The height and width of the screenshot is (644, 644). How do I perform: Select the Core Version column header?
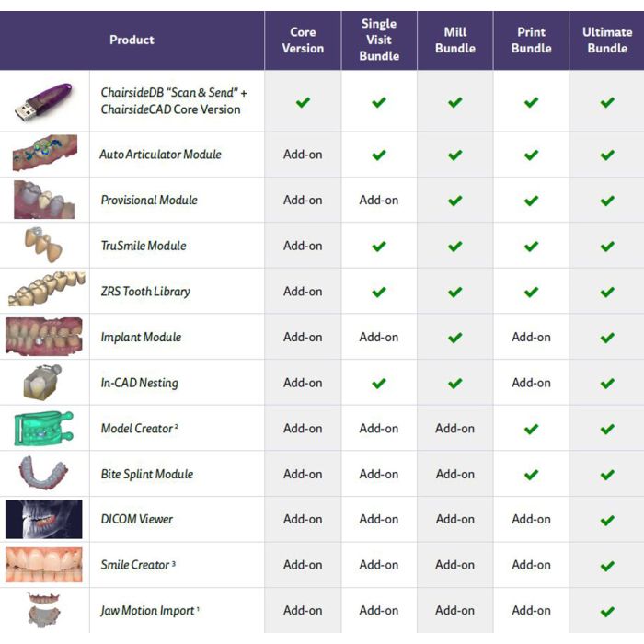(x=303, y=40)
